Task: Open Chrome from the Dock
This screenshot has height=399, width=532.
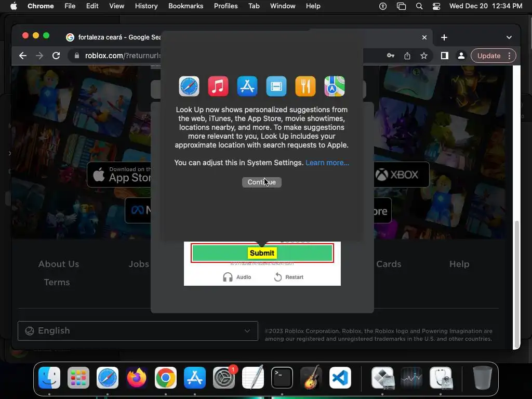Action: [x=166, y=378]
